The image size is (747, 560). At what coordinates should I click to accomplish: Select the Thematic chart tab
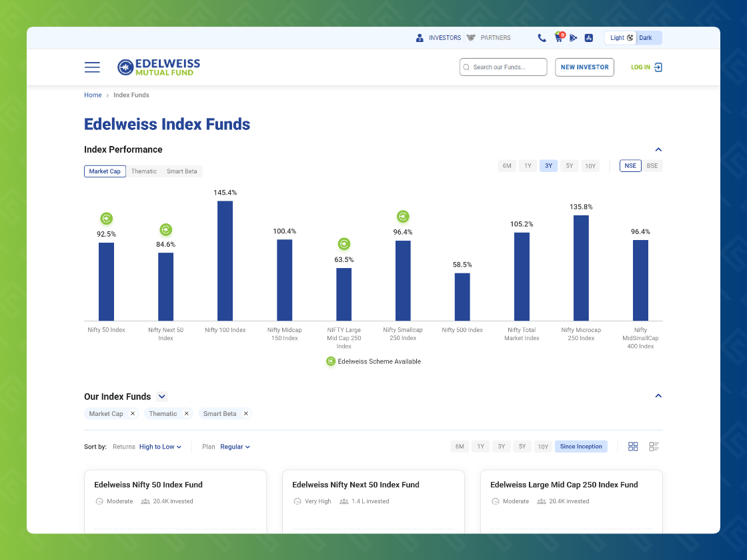click(144, 171)
